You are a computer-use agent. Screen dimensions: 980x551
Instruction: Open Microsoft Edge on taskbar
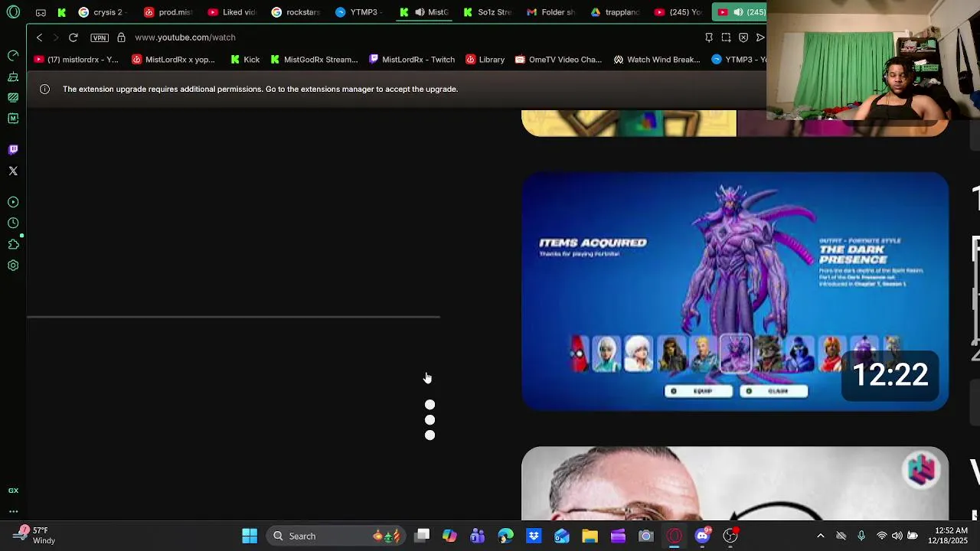(505, 536)
